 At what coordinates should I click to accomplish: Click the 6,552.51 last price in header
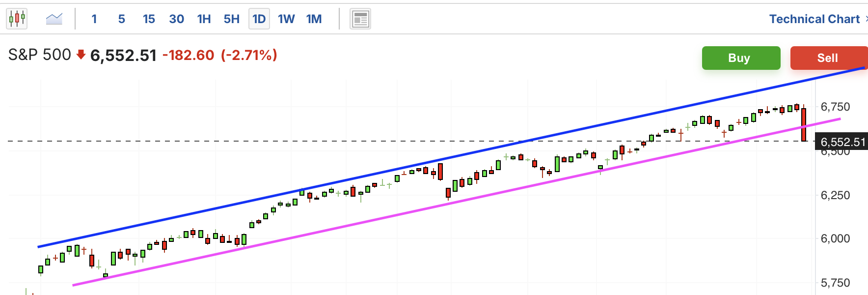[123, 56]
